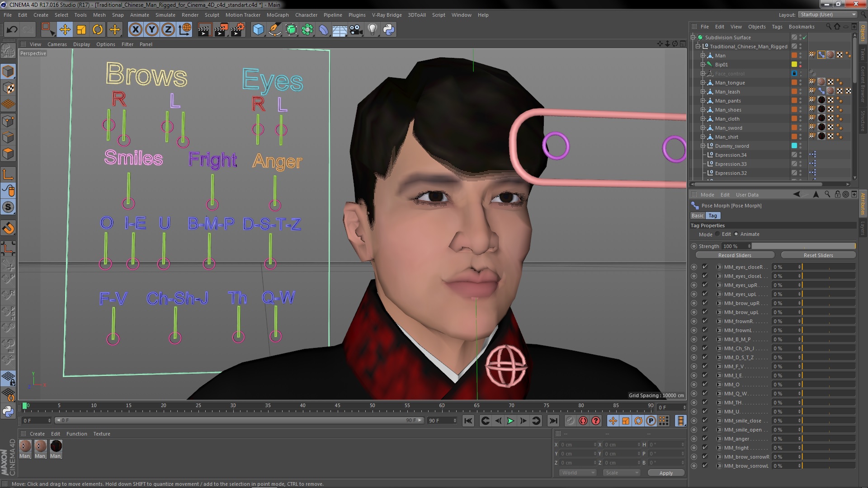Switch to the Basic tab

pyautogui.click(x=698, y=216)
